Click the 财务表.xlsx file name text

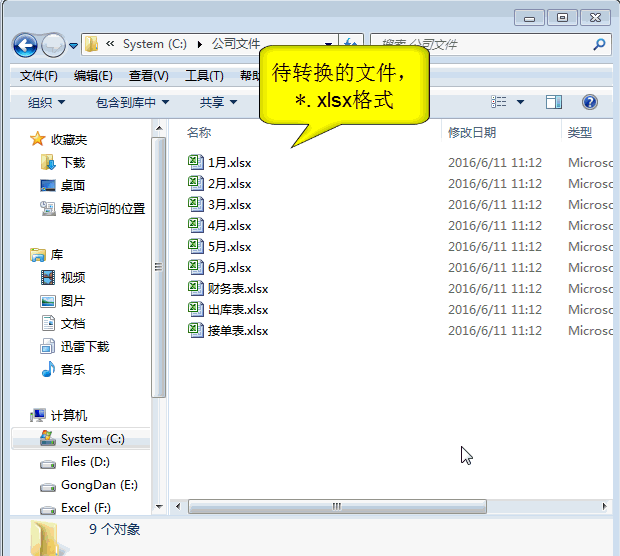tap(238, 288)
